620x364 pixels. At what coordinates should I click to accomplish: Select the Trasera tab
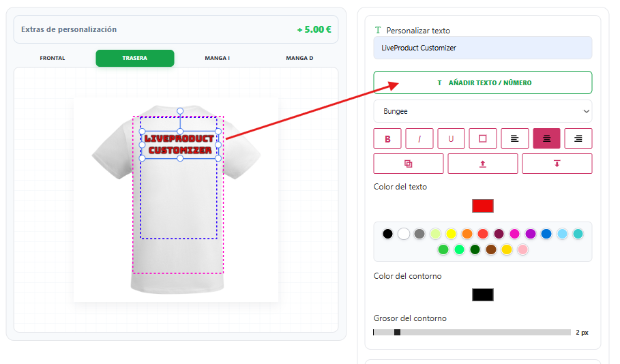coord(135,58)
